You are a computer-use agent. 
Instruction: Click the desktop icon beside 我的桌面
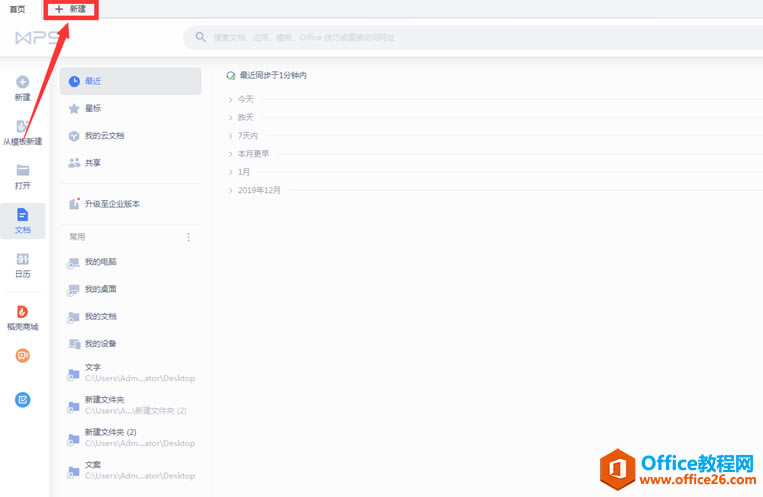pyautogui.click(x=73, y=290)
